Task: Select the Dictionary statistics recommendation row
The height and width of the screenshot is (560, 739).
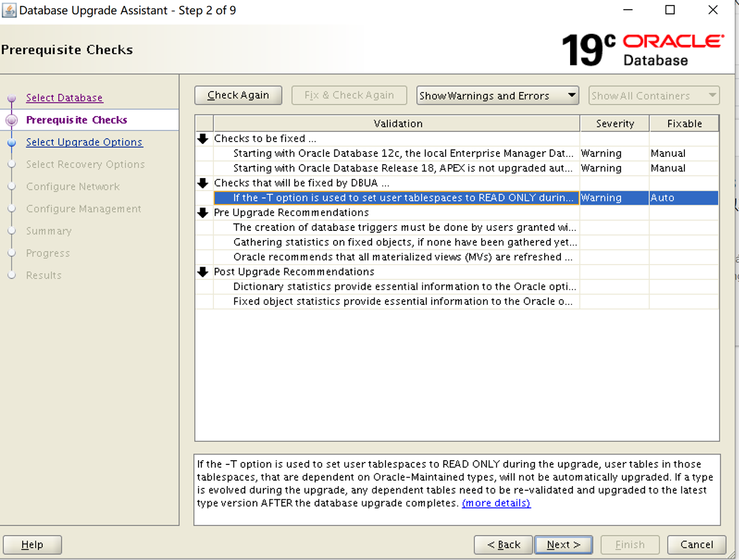Action: (457, 286)
